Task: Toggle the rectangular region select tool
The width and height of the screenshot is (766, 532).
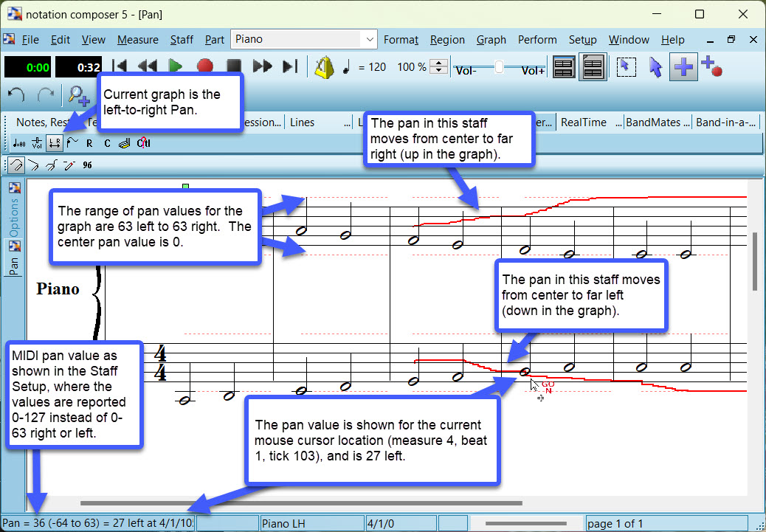Action: point(626,67)
